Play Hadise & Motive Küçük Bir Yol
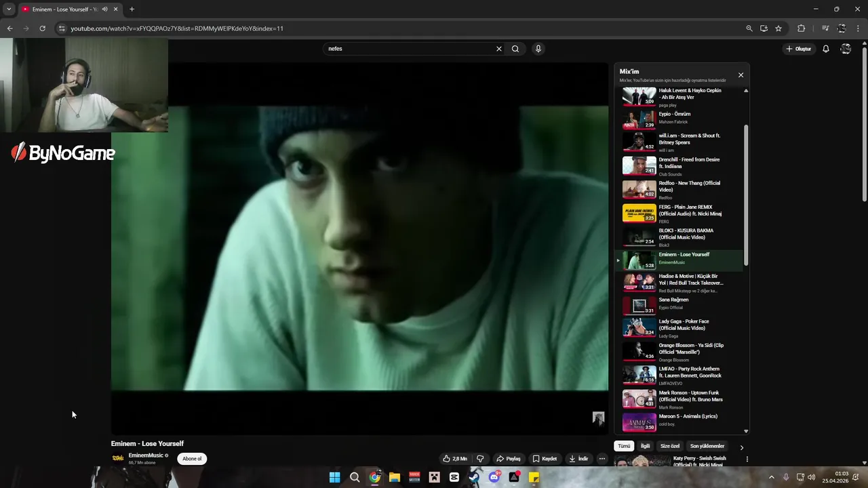 point(679,283)
